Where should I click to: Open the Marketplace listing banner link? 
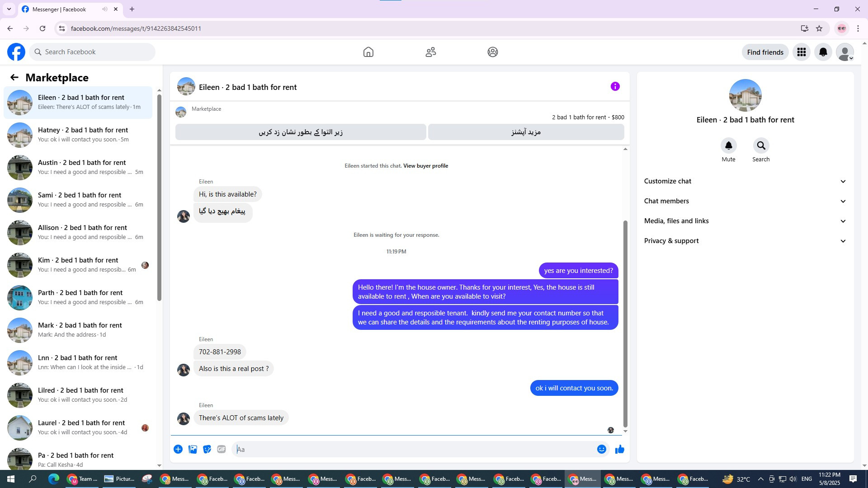(400, 113)
